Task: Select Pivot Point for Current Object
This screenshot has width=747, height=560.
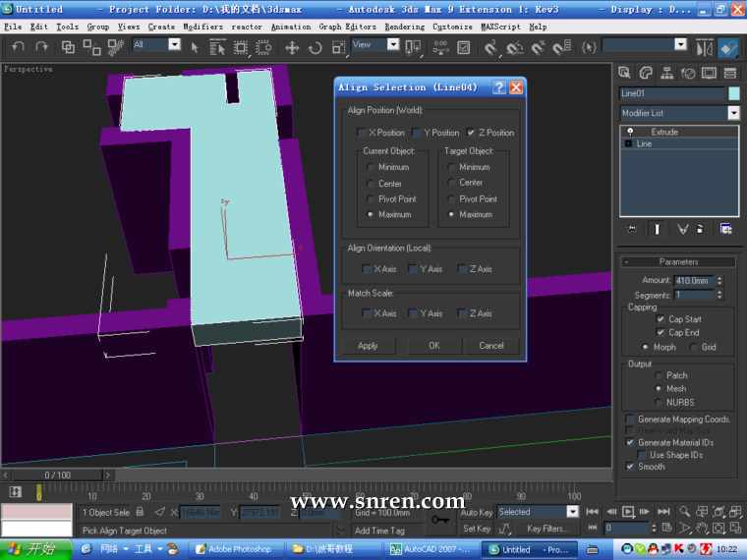Action: [371, 198]
